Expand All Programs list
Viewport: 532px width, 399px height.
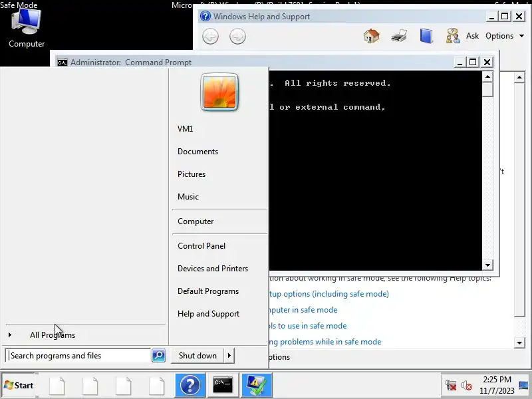point(53,335)
